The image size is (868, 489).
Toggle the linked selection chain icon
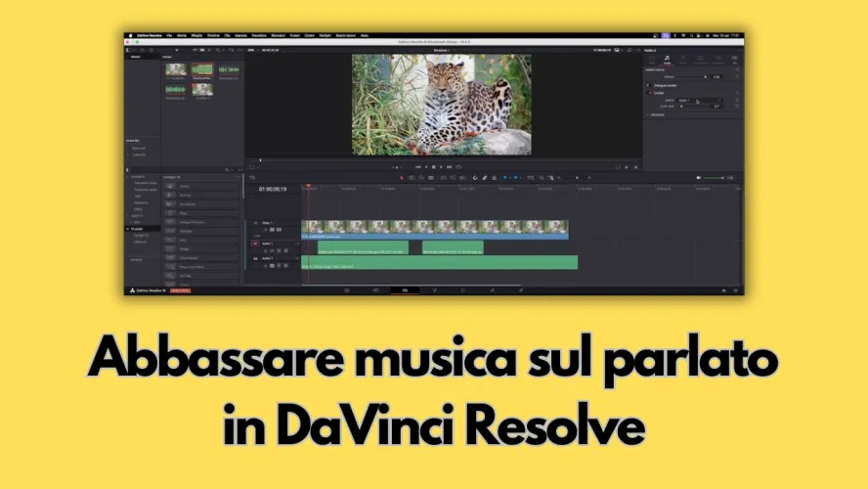coord(485,178)
